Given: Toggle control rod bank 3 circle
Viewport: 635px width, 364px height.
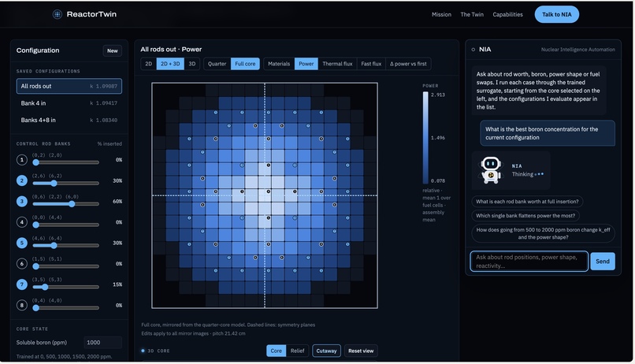Looking at the screenshot, I should [x=22, y=201].
